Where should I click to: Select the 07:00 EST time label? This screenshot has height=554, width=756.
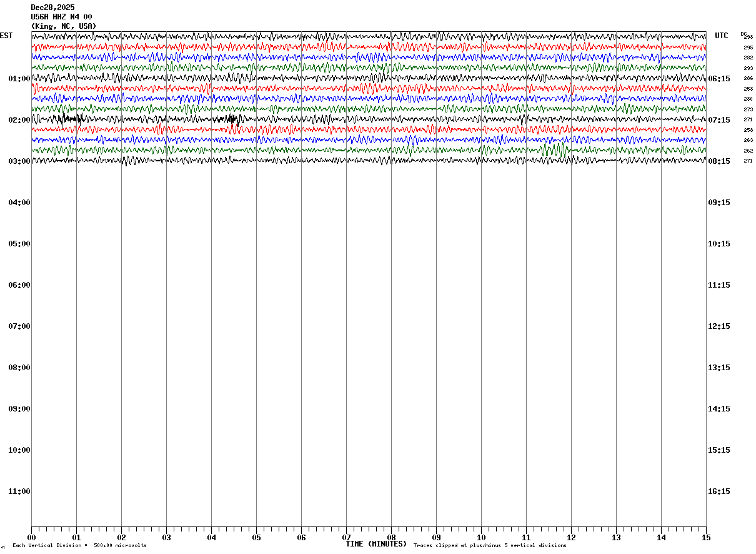19,326
